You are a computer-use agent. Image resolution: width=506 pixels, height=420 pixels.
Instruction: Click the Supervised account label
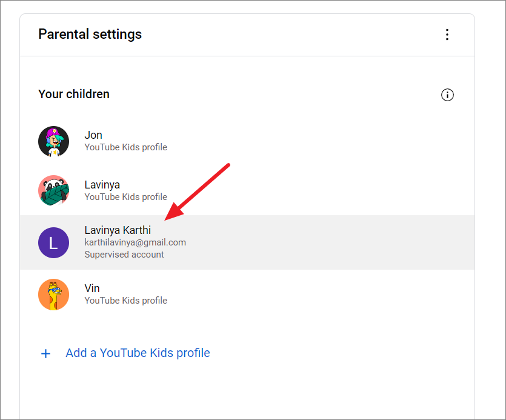click(124, 254)
